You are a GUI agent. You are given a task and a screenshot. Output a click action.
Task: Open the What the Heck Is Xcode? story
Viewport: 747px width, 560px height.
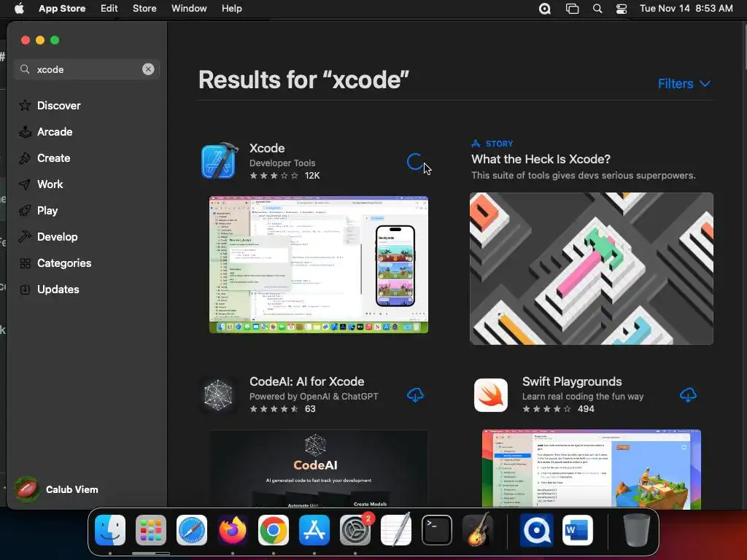tap(541, 159)
